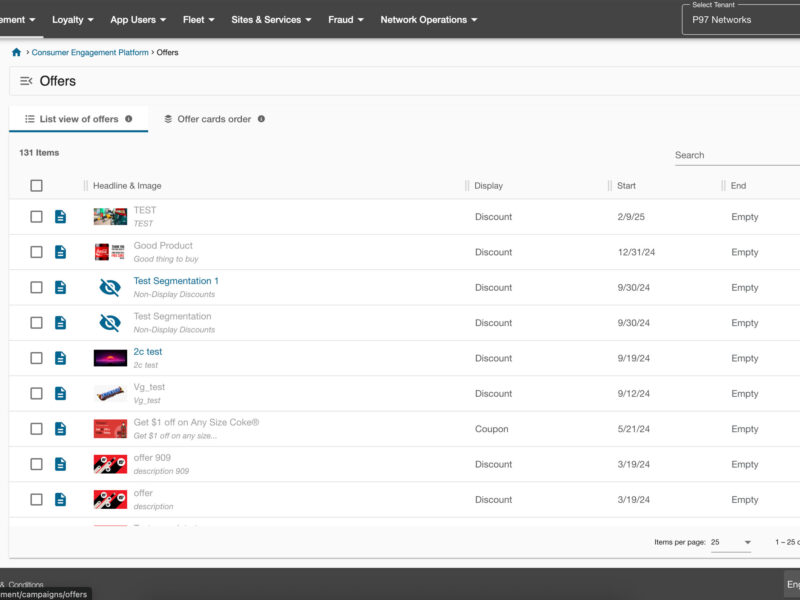This screenshot has height=600, width=800.
Task: Switch to Offer cards order tab
Action: [213, 119]
